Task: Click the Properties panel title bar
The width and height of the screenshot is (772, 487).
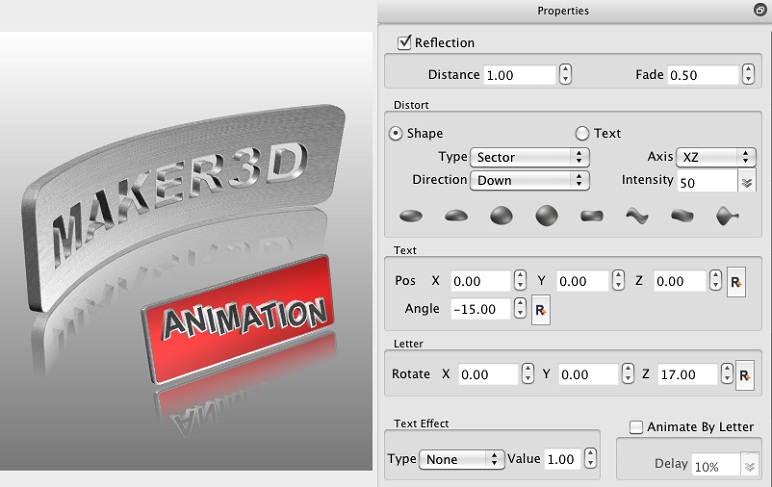Action: pos(563,10)
